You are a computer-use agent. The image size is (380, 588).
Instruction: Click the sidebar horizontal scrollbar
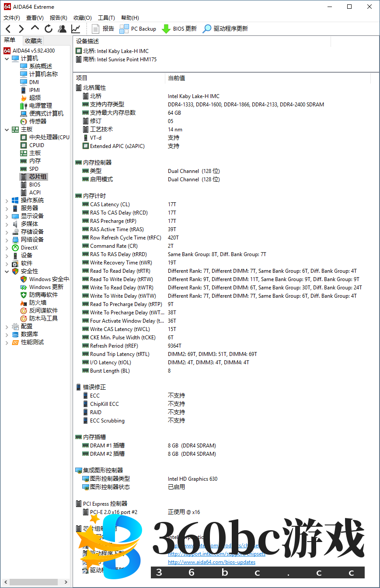pos(35,582)
